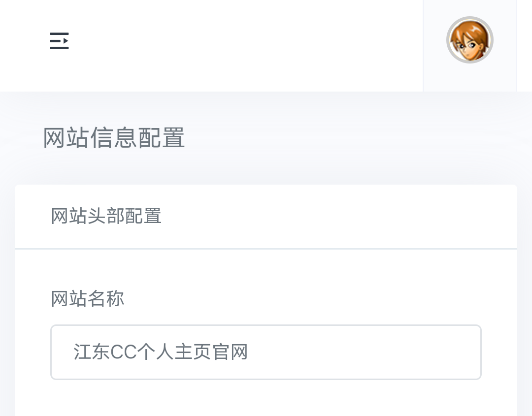Click the text 江东CC个人主页官网 in the field
532x416 pixels.
point(161,352)
